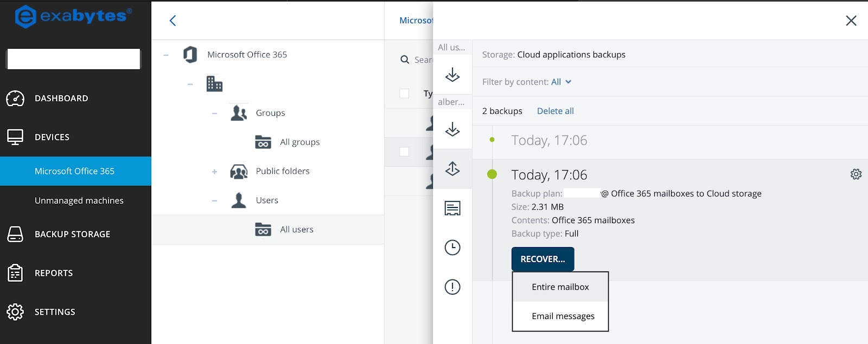The height and width of the screenshot is (344, 868).
Task: Collapse the Groups node
Action: click(x=214, y=113)
